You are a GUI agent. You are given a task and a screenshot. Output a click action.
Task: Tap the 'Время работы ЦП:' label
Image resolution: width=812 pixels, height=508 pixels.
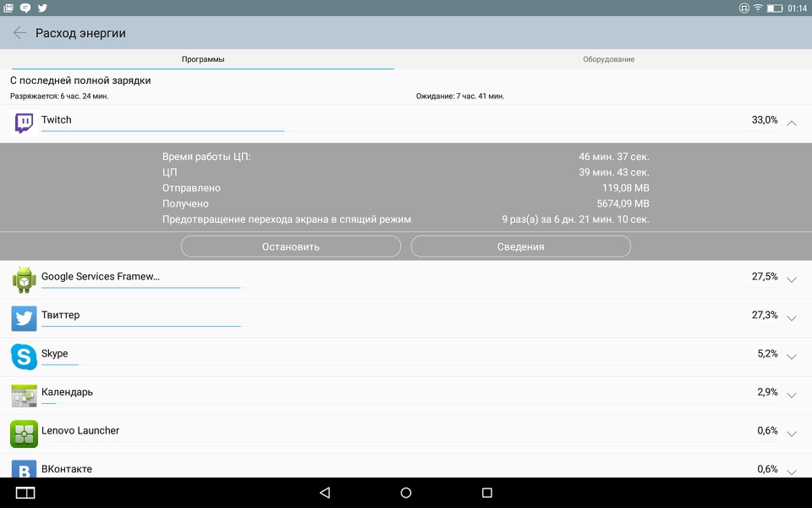point(206,157)
